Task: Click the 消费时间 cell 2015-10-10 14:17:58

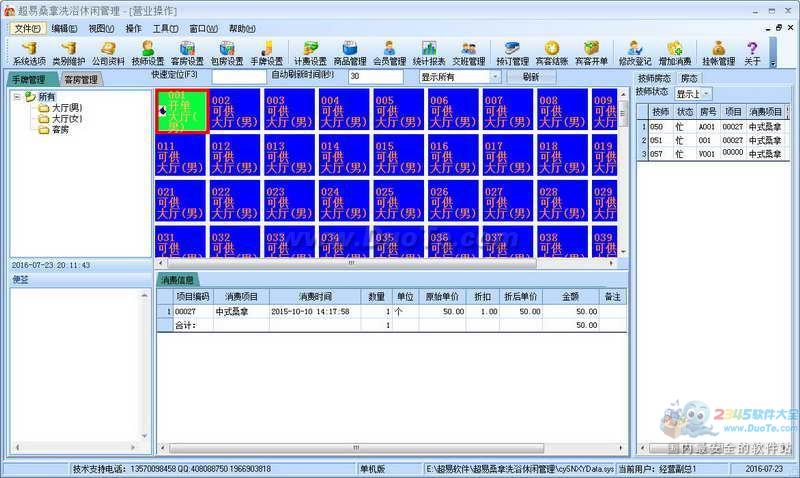Action: [x=315, y=311]
